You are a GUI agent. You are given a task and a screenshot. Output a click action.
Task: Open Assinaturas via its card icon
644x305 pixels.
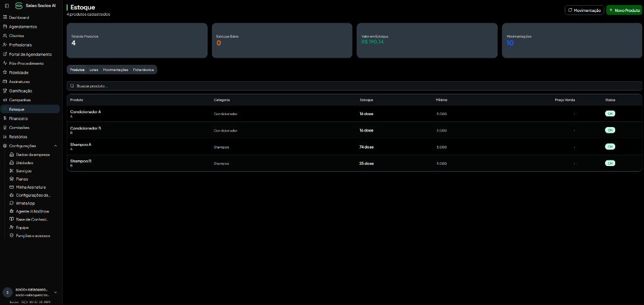click(4, 82)
